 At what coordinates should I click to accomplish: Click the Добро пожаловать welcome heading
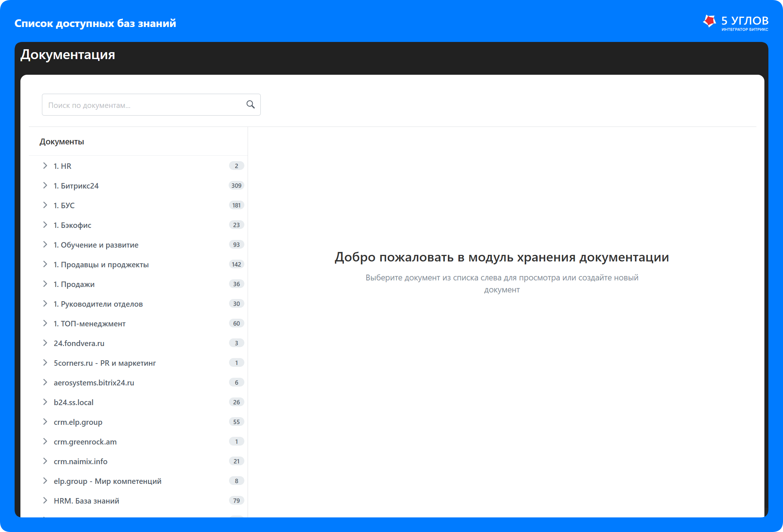[502, 257]
